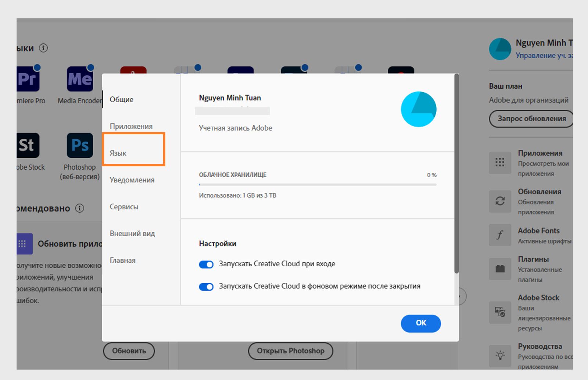Open the Уведомления settings section
This screenshot has height=380, width=588.
[132, 180]
